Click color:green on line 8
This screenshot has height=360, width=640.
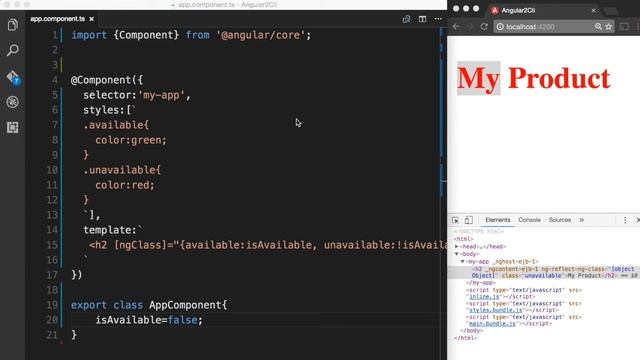tap(131, 140)
